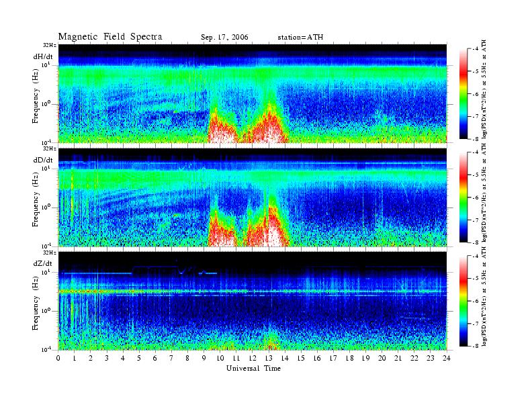Click the color scale bar beside dZ/dt panel
The height and width of the screenshot is (411, 532).
(463, 301)
